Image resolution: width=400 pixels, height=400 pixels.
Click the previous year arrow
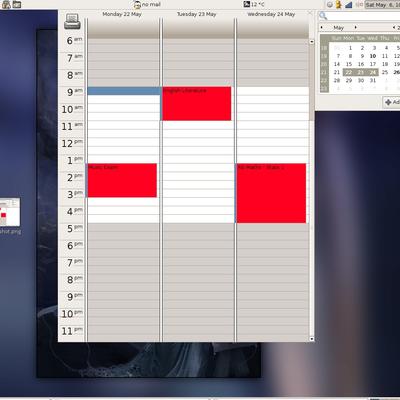pyautogui.click(x=394, y=27)
